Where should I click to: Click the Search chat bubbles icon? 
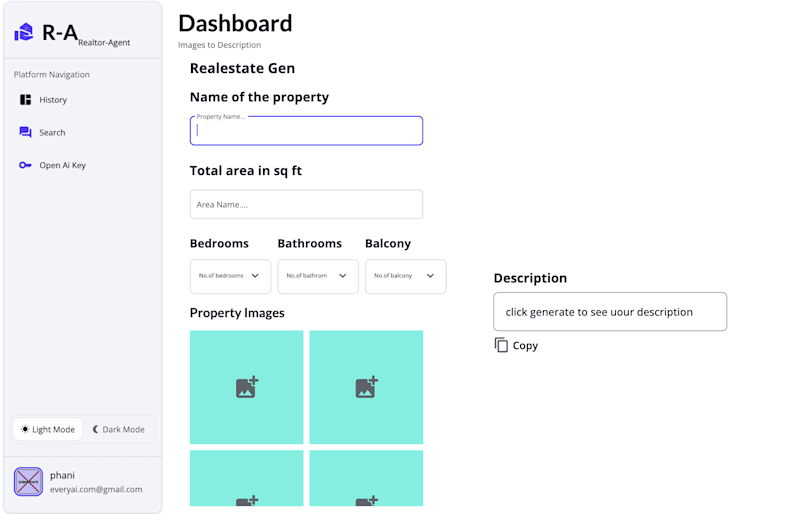point(25,132)
